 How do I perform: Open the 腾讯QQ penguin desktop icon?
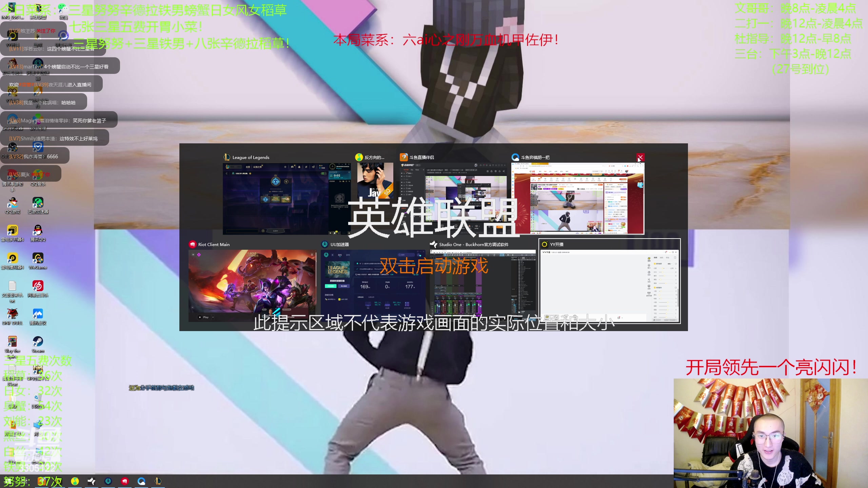38,233
